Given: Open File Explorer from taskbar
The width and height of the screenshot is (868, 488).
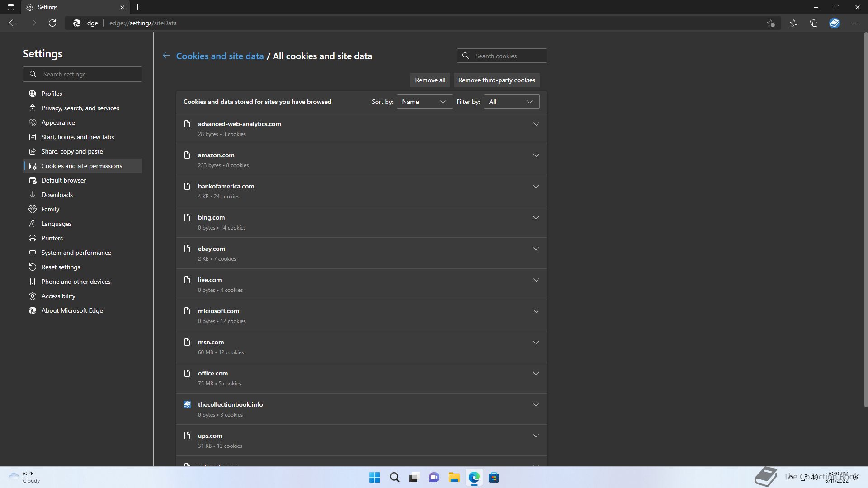Looking at the screenshot, I should [x=454, y=478].
